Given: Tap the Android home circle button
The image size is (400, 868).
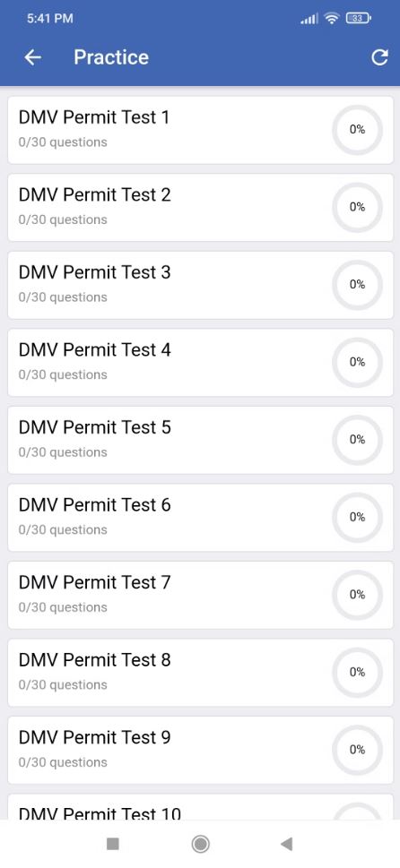Looking at the screenshot, I should click(x=200, y=844).
